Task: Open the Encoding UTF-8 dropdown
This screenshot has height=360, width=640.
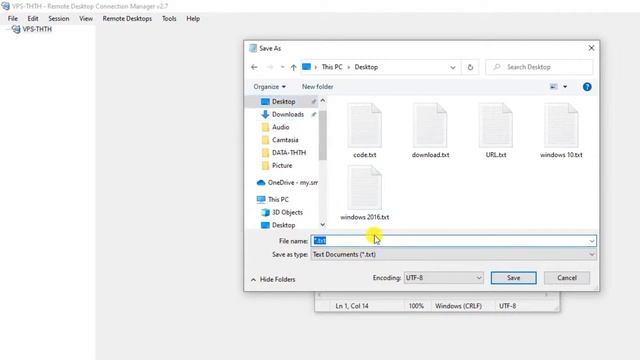Action: 444,278
